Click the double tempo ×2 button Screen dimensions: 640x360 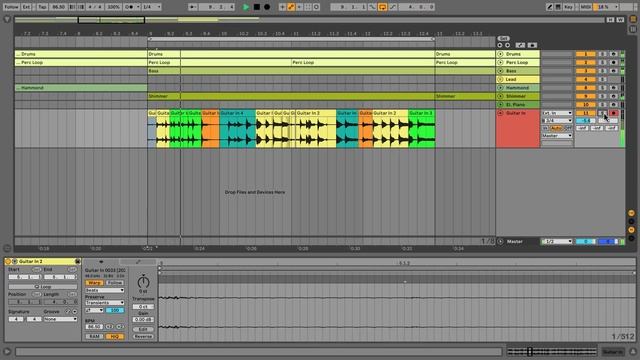coord(120,327)
